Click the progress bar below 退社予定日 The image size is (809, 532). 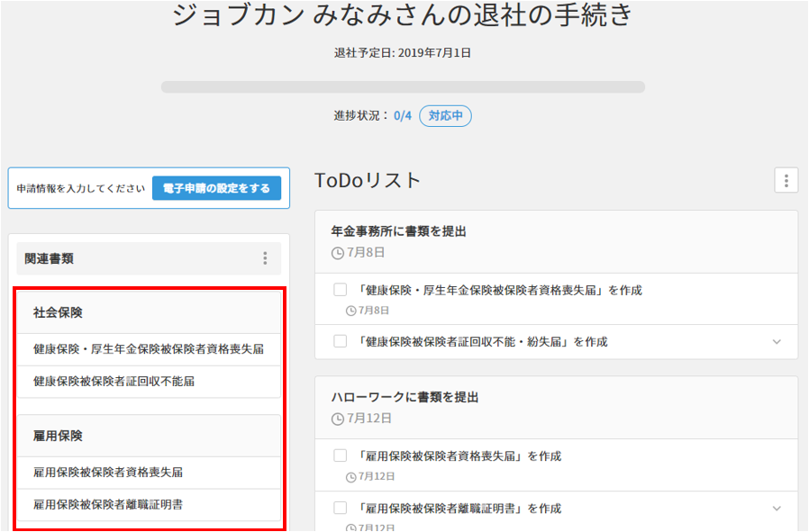tap(403, 87)
